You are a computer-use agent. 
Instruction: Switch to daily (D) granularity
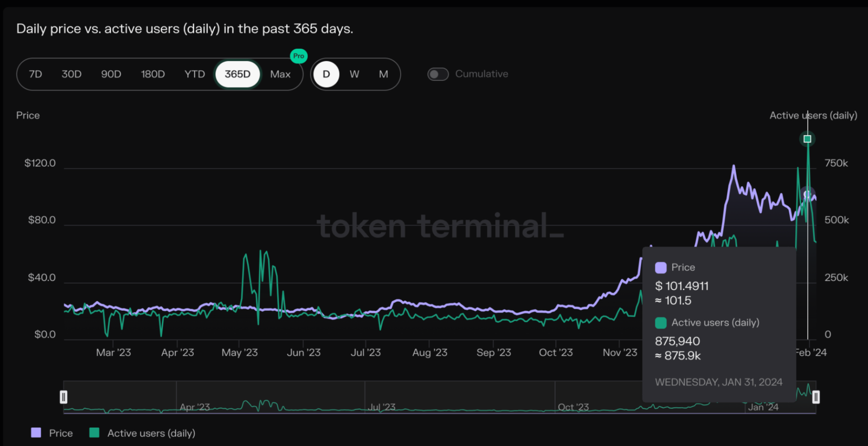[x=326, y=74]
